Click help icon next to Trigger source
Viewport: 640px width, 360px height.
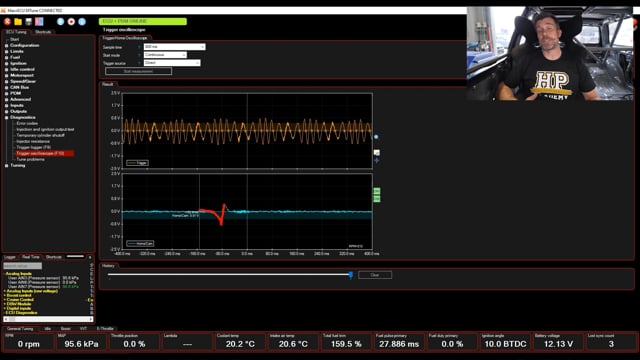tap(139, 63)
